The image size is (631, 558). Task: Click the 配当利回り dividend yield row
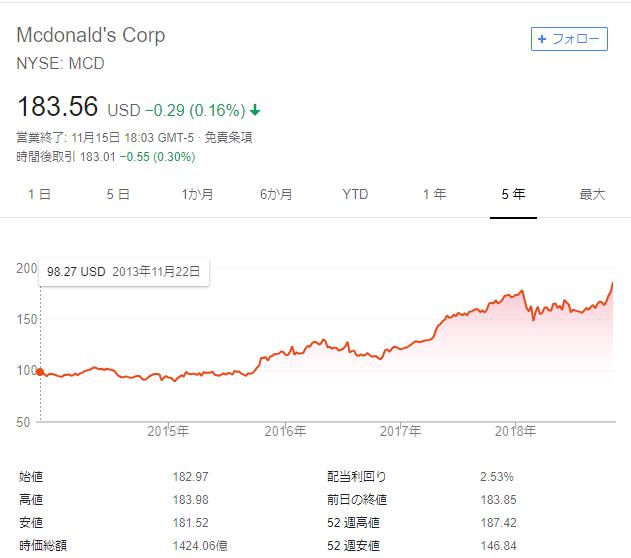point(356,477)
